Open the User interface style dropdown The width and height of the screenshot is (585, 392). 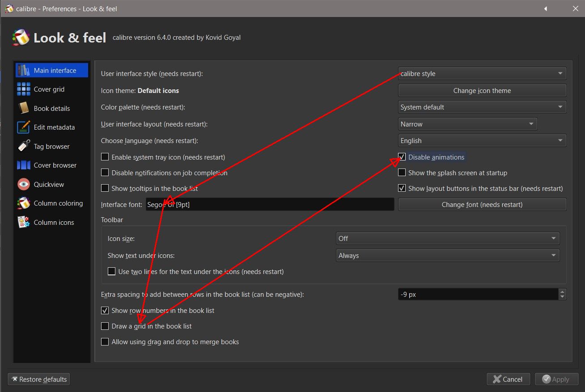482,74
